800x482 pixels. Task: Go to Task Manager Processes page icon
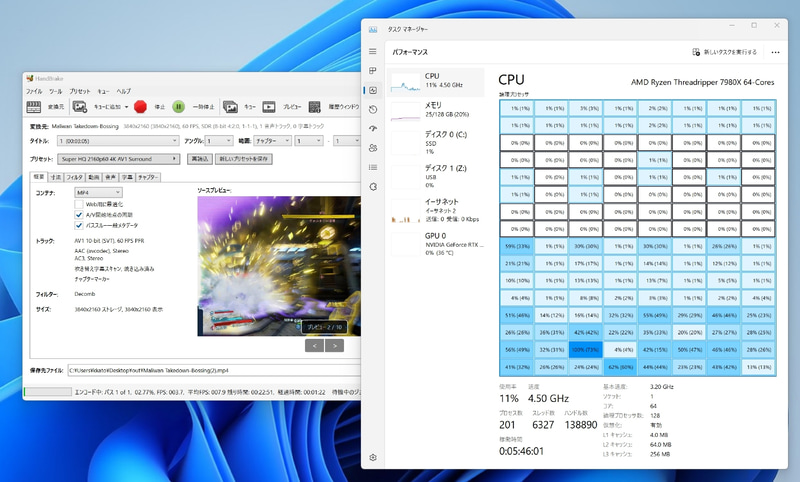(373, 70)
